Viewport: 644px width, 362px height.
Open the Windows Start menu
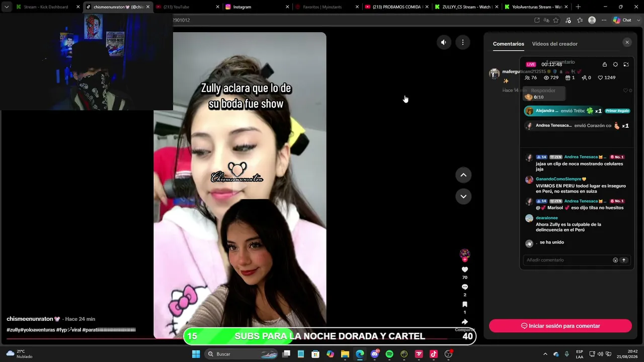click(196, 354)
